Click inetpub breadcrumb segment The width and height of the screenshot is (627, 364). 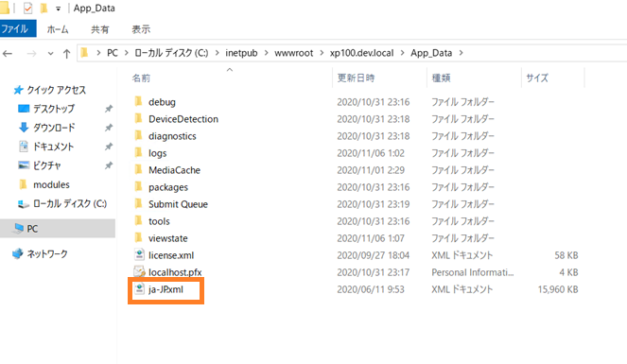coord(241,53)
